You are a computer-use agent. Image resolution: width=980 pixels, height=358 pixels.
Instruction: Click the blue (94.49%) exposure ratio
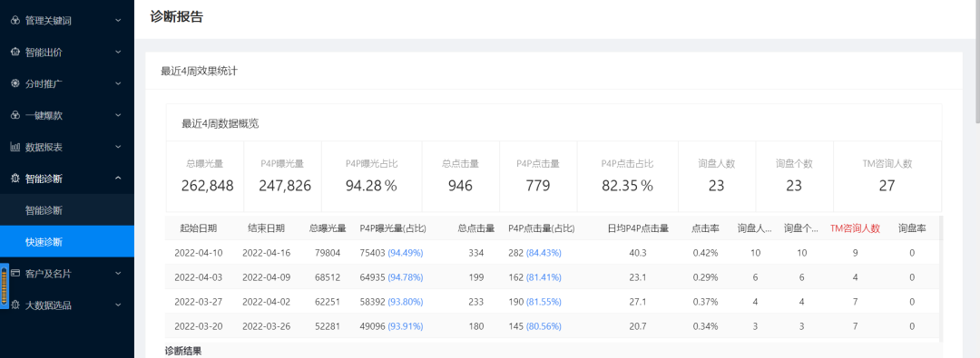coord(406,253)
